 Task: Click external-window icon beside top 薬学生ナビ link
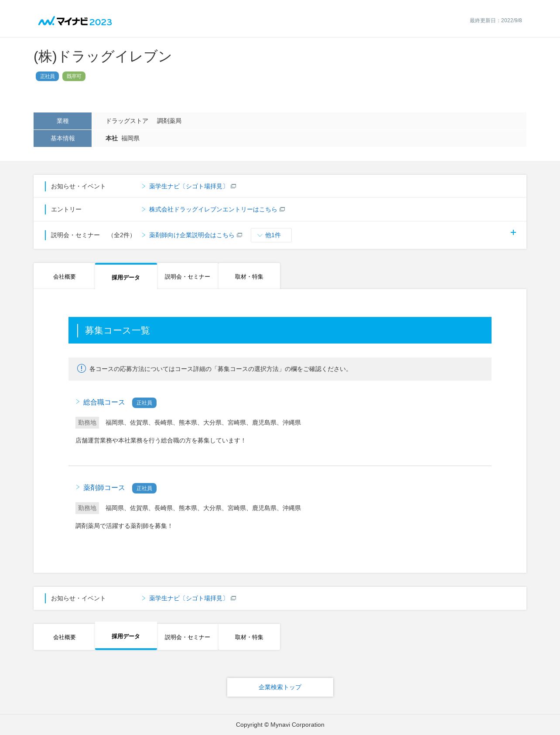pyautogui.click(x=233, y=186)
